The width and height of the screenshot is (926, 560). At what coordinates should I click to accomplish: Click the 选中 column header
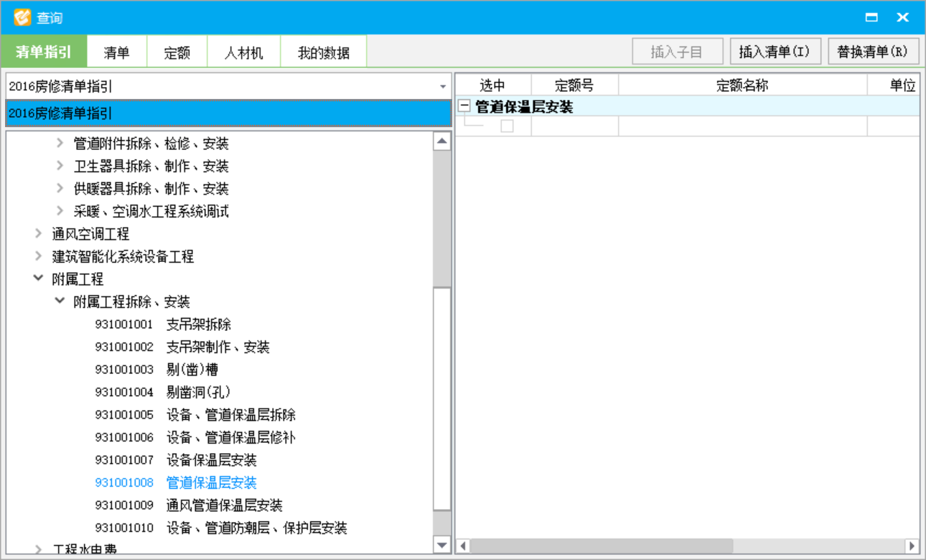[x=493, y=85]
